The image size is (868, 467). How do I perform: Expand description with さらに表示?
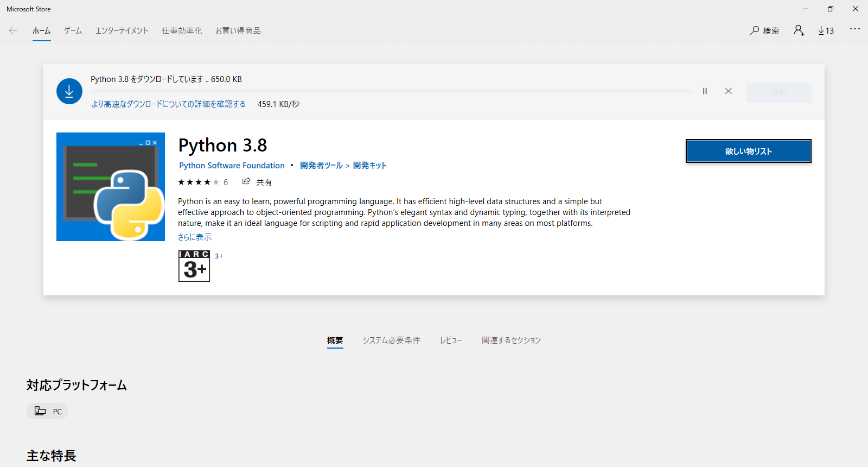point(195,237)
